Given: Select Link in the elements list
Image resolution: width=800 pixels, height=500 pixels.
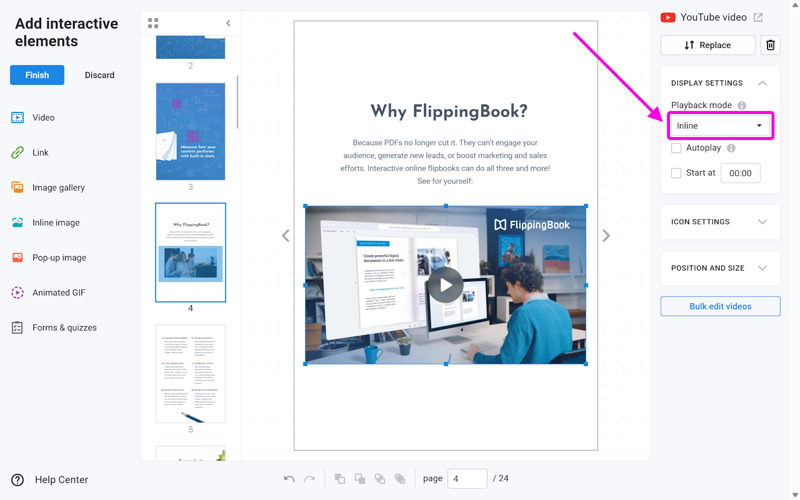Looking at the screenshot, I should (40, 153).
